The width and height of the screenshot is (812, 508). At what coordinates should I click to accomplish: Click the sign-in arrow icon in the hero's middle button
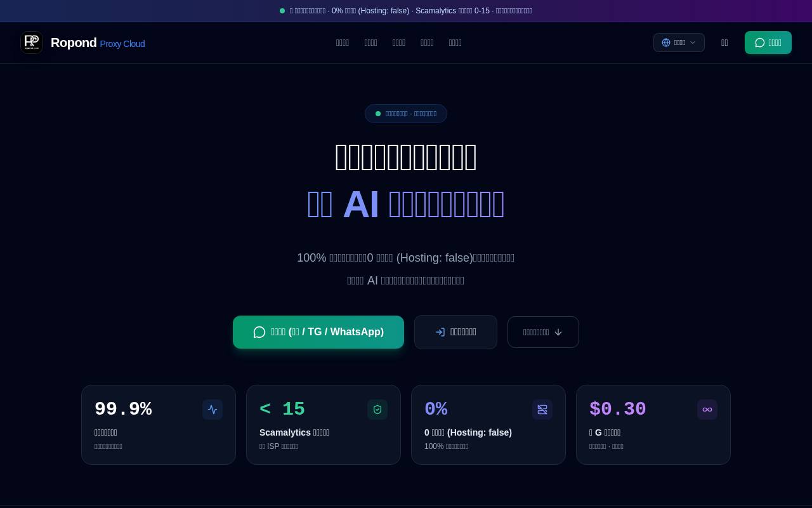click(x=440, y=332)
